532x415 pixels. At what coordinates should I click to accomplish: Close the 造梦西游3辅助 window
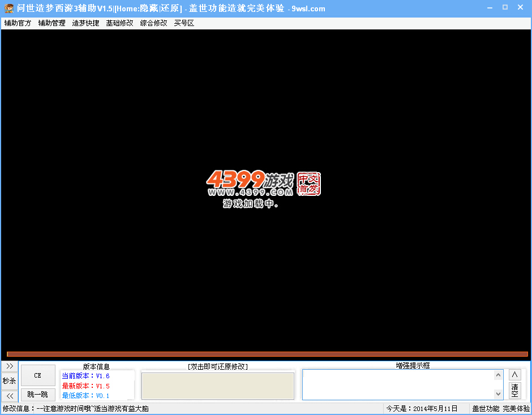tap(520, 7)
